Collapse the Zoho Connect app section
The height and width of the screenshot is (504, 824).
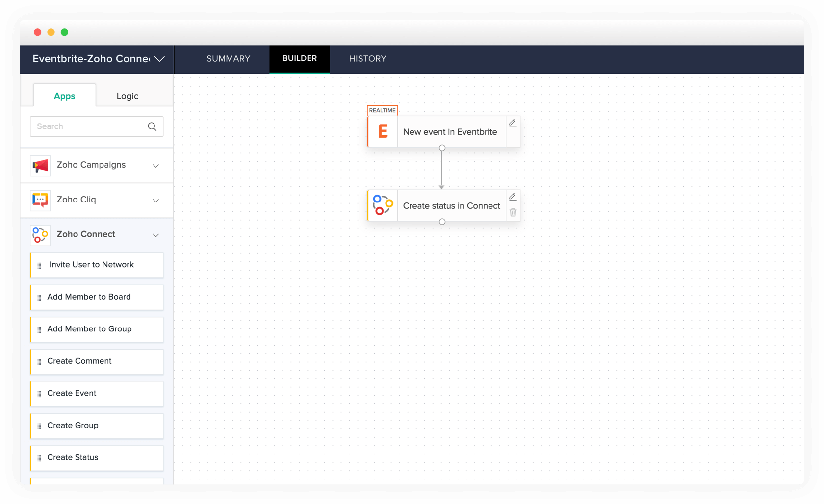(156, 235)
